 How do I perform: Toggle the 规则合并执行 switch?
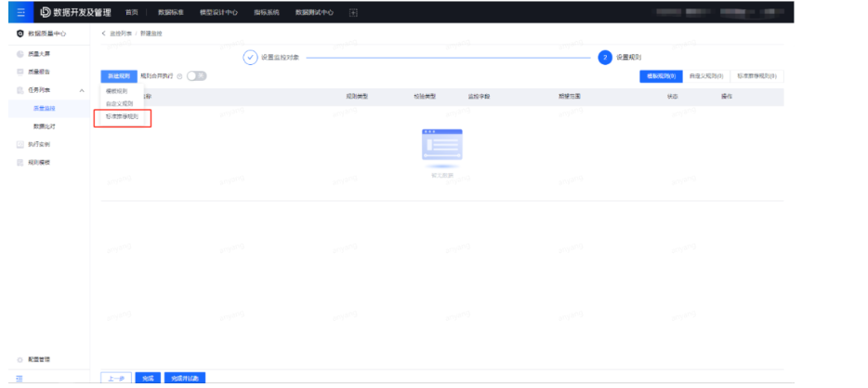pos(196,76)
